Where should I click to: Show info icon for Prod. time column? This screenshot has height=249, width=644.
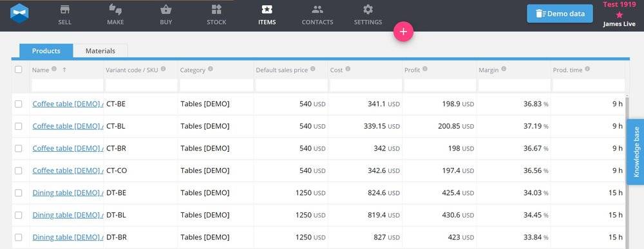pyautogui.click(x=587, y=69)
